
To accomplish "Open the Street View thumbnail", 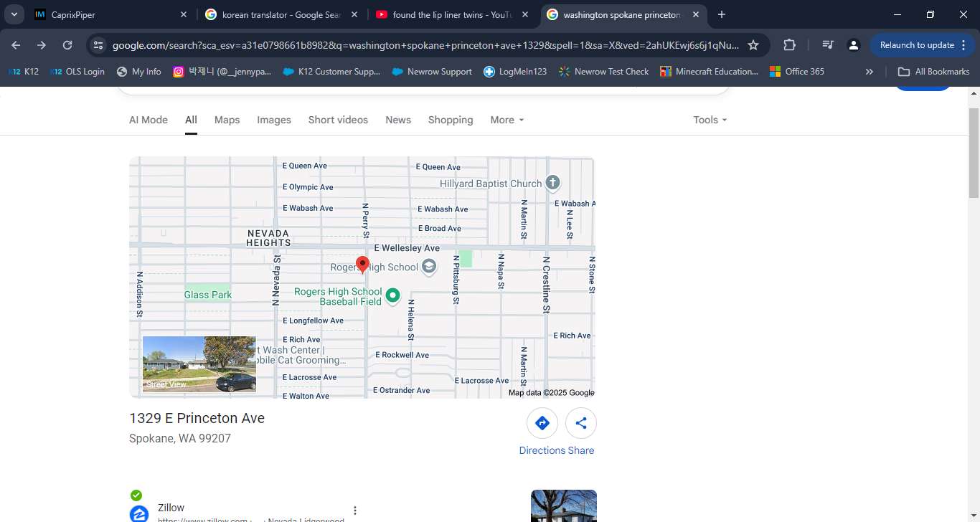I will coord(199,364).
